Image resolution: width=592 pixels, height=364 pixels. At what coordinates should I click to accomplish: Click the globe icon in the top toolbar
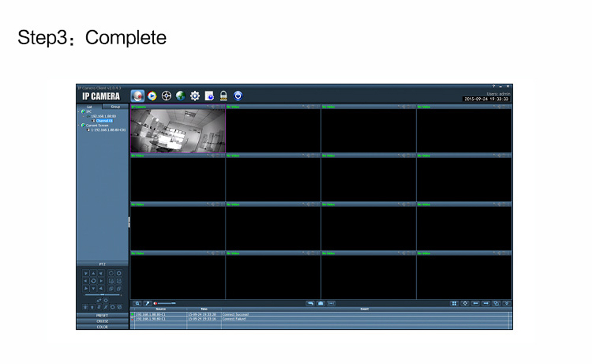click(181, 95)
